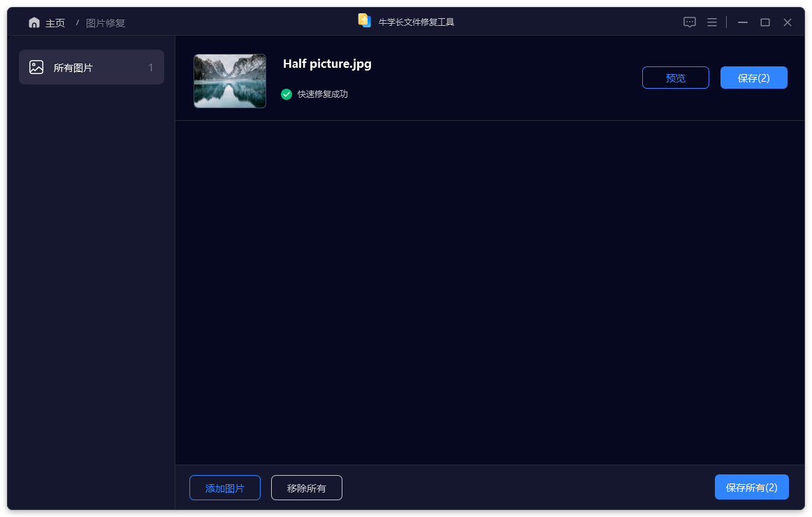The image size is (812, 517).
Task: Click the green success checkmark icon
Action: pyautogui.click(x=286, y=94)
